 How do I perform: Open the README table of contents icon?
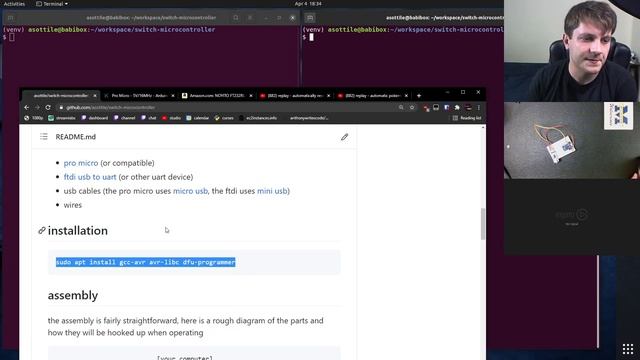click(44, 136)
